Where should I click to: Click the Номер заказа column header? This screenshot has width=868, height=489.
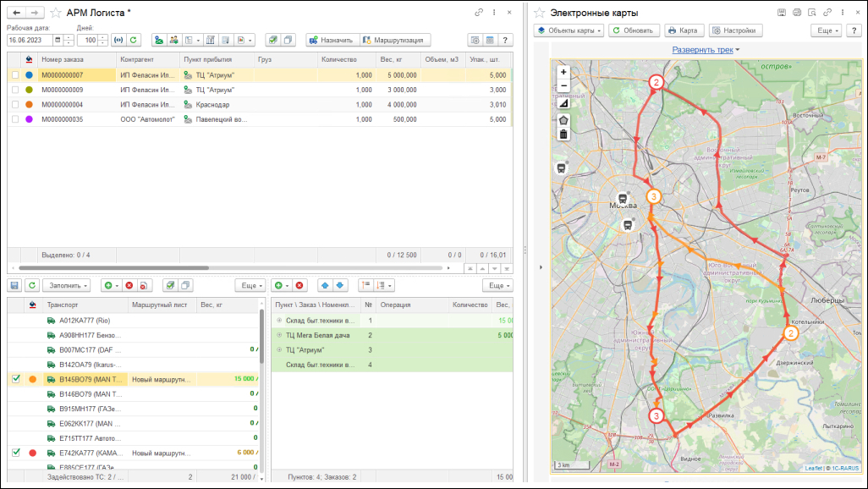point(63,60)
